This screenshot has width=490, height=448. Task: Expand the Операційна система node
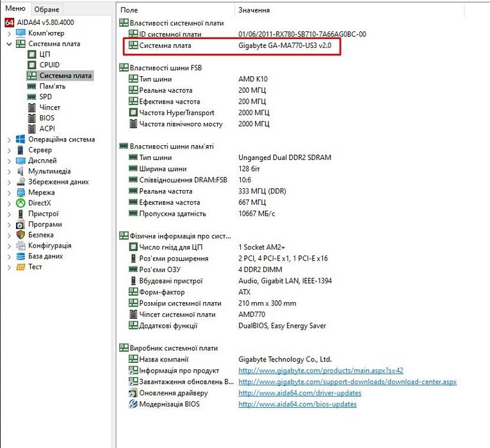click(9, 140)
